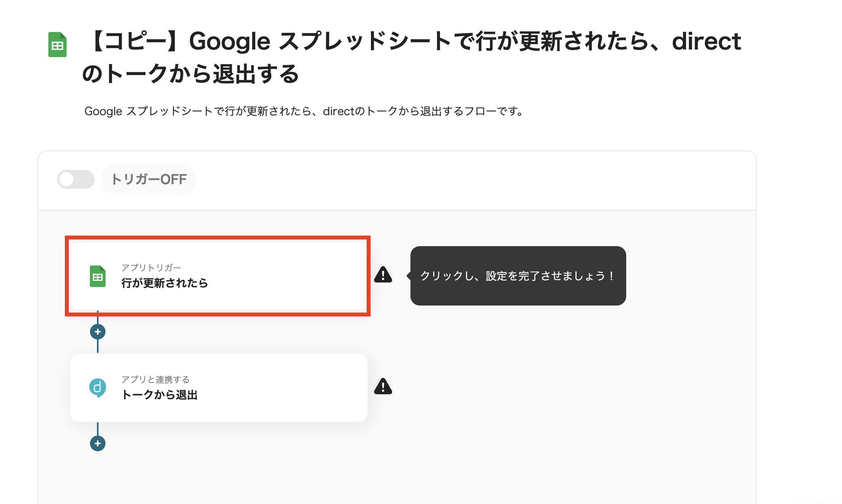Click the warning triangle next to 行が更新されたら

(x=383, y=275)
